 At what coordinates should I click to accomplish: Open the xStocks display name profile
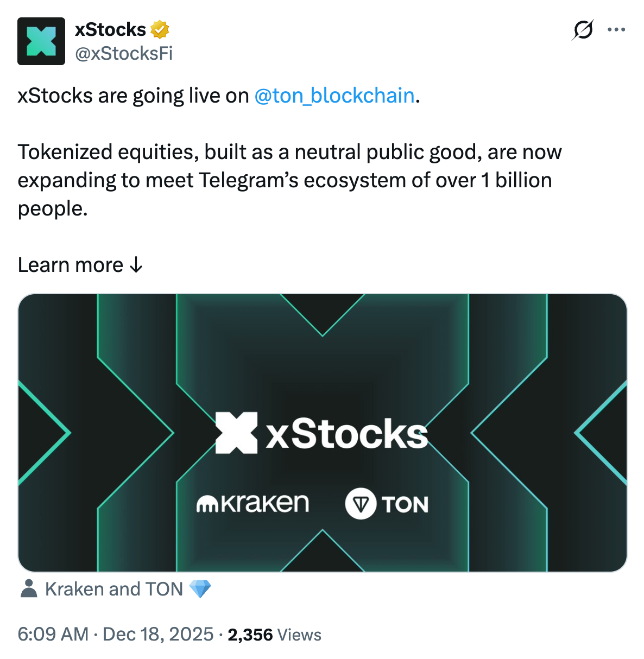[x=110, y=29]
